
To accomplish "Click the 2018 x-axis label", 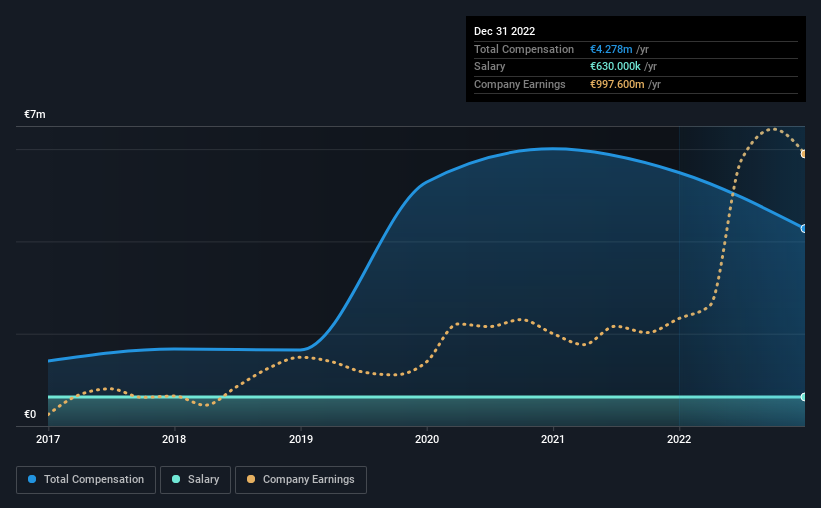I will click(174, 439).
